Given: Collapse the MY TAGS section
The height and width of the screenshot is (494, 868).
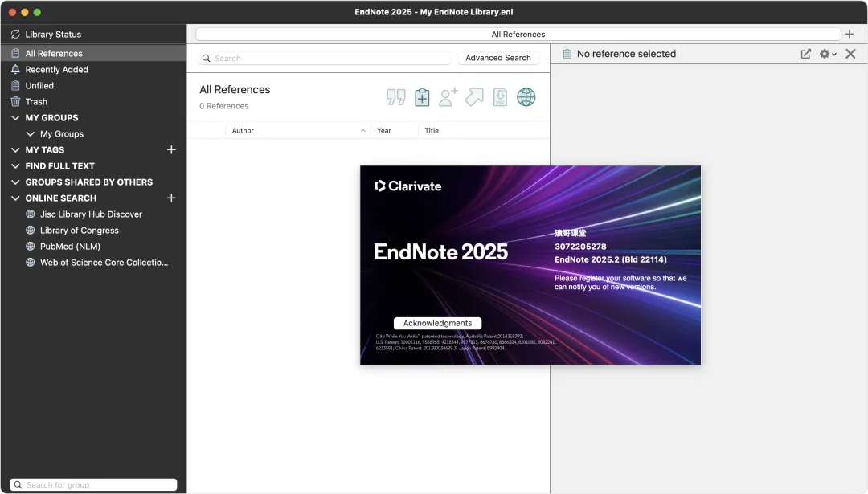Looking at the screenshot, I should (x=15, y=150).
